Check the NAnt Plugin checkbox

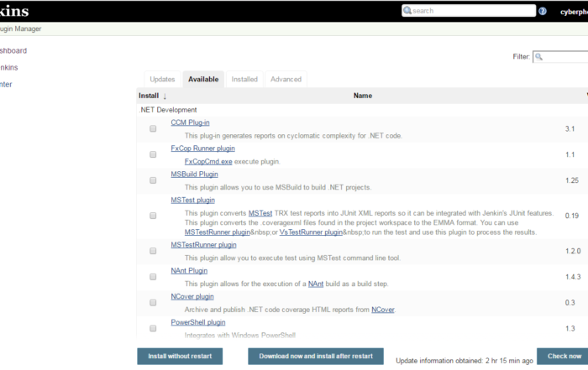(153, 276)
